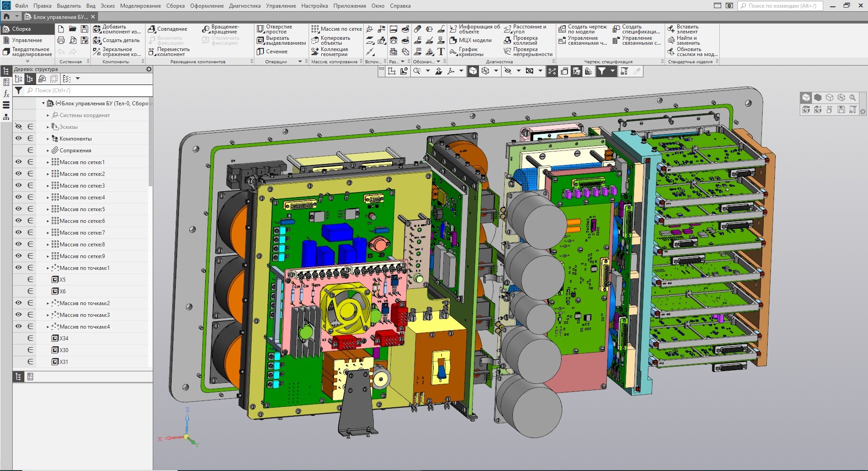The height and width of the screenshot is (471, 868).
Task: Select the Сечение section tool
Action: (x=272, y=52)
